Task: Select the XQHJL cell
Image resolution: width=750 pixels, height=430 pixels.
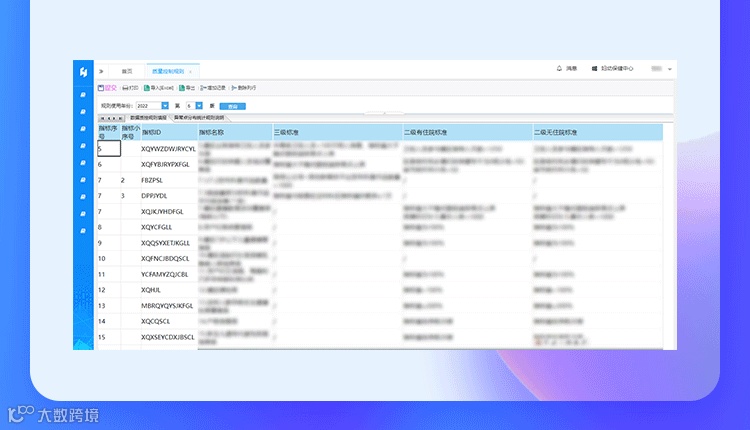Action: (x=169, y=290)
